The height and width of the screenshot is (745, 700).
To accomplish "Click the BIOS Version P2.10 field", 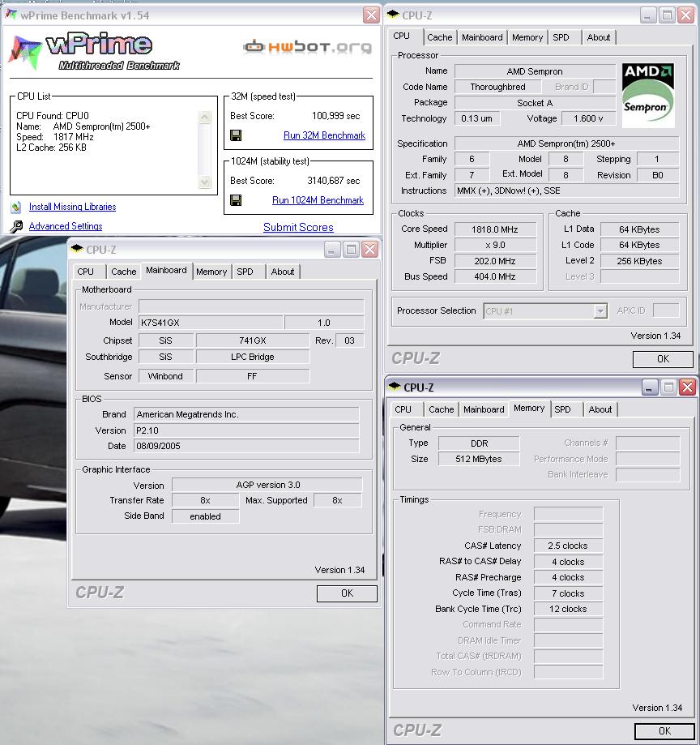I will (246, 431).
